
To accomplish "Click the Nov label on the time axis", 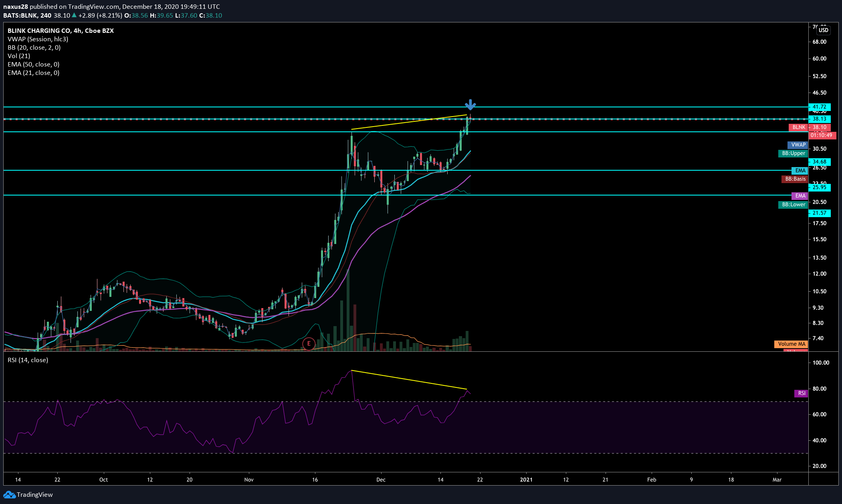I will (249, 480).
